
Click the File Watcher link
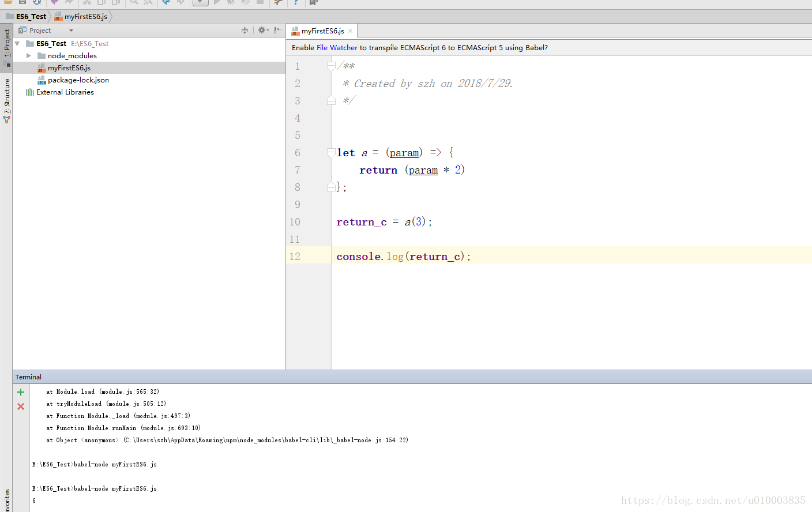(x=337, y=48)
